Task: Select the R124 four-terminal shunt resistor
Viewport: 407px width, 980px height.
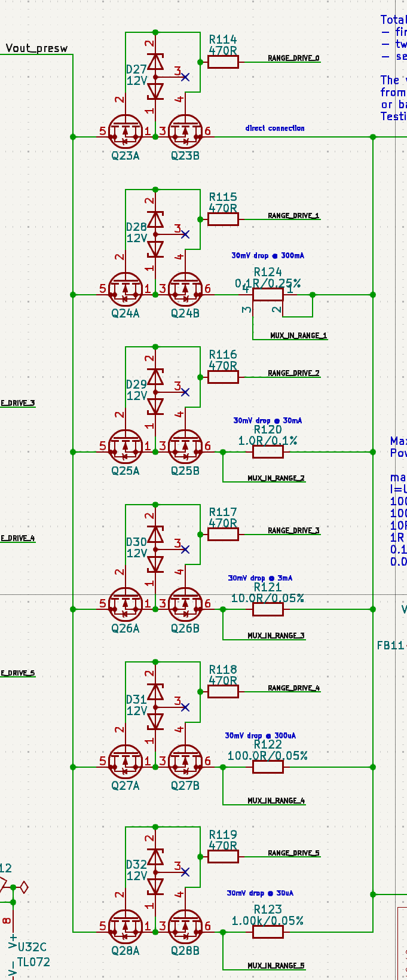Action: (x=268, y=295)
